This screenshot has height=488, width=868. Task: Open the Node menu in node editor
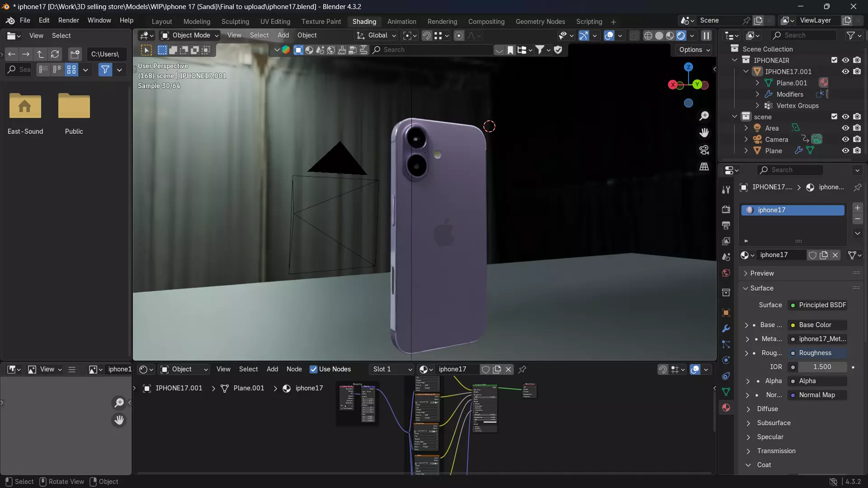click(x=294, y=370)
